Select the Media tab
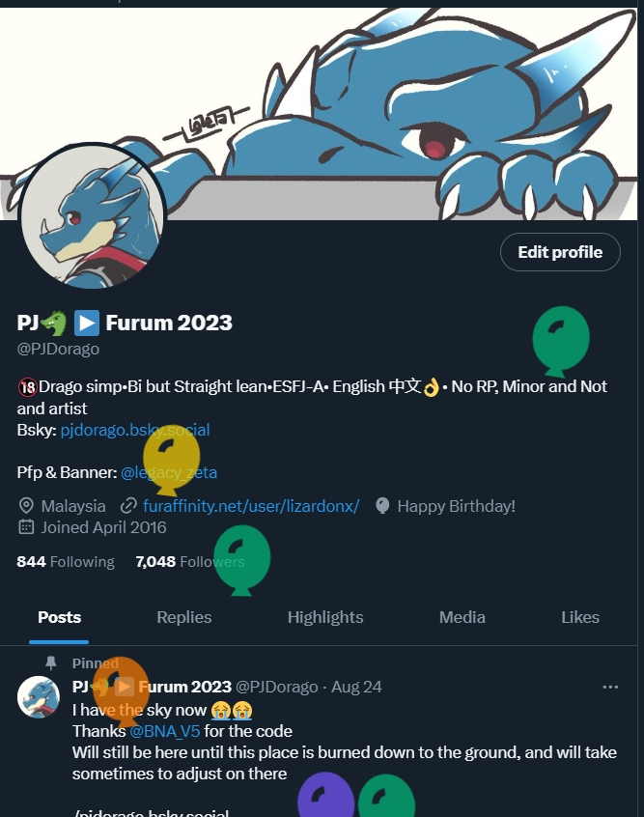This screenshot has width=644, height=817. point(462,617)
